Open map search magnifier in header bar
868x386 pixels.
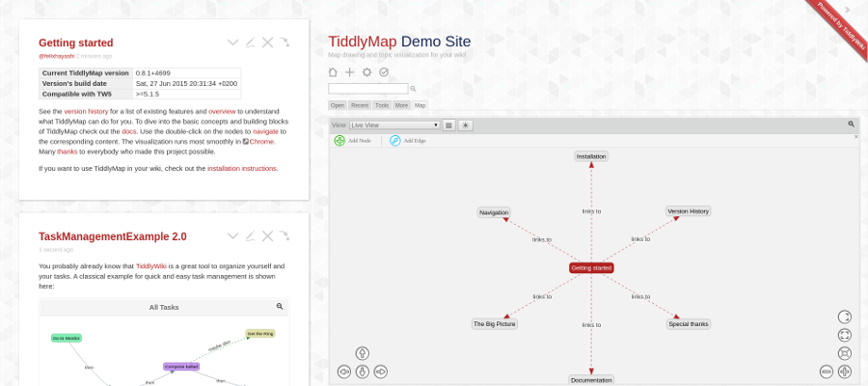[x=852, y=124]
